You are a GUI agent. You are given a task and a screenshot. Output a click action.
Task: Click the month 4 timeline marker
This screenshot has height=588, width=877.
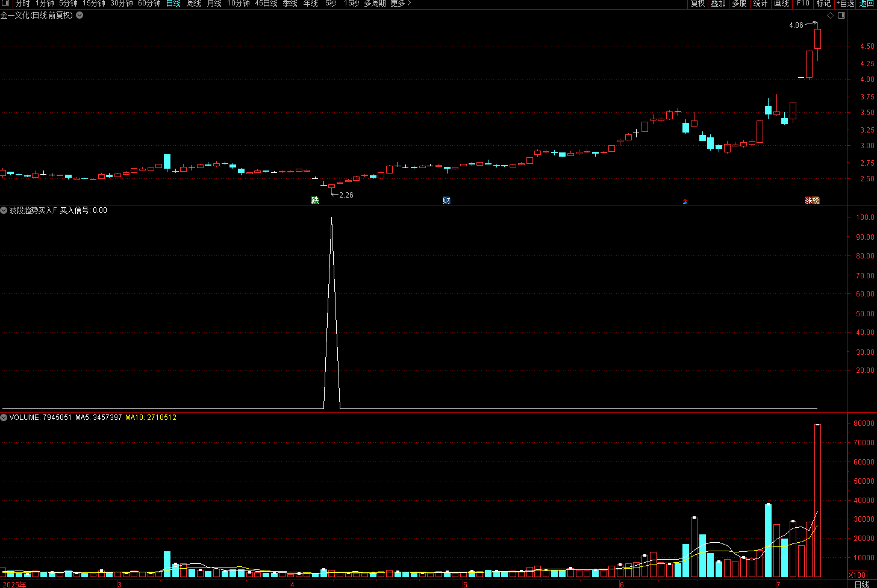coord(292,584)
